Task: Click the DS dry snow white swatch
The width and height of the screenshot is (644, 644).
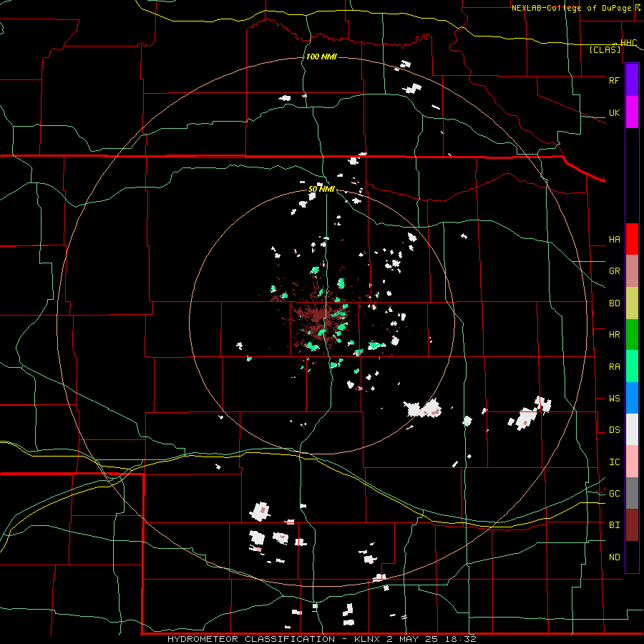Action: [x=632, y=429]
